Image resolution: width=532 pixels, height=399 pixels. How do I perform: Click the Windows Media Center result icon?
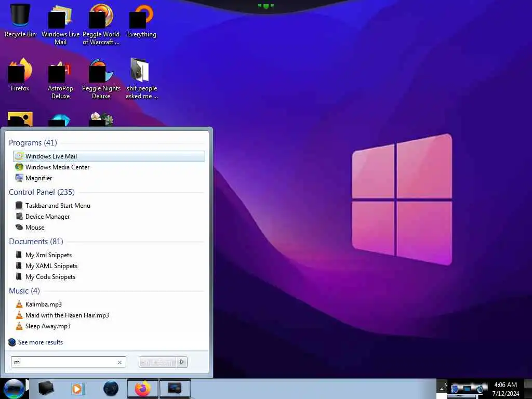(x=19, y=167)
